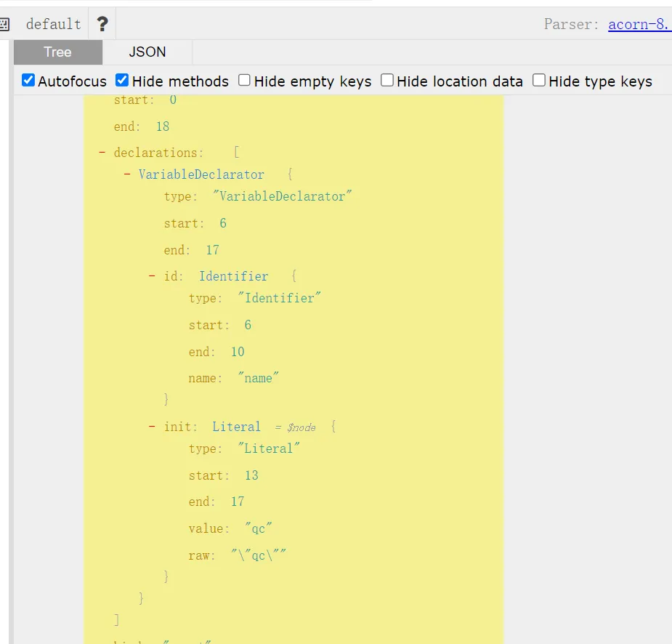Collapse the id node via minus toggle
Image resolution: width=672 pixels, height=644 pixels.
point(152,276)
